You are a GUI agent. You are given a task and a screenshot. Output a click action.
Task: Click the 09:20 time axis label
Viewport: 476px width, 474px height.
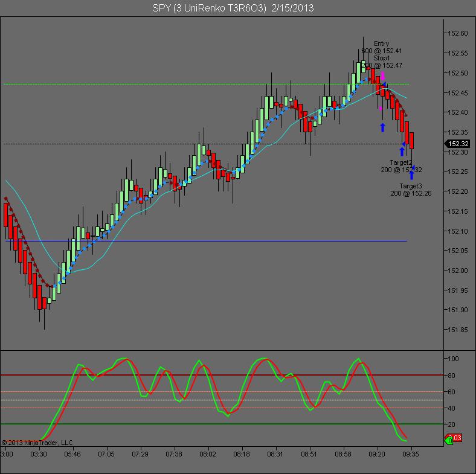[x=377, y=454]
